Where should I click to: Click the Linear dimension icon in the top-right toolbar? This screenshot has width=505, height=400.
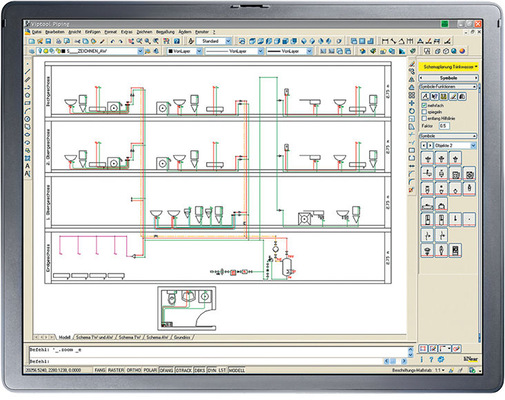[385, 41]
